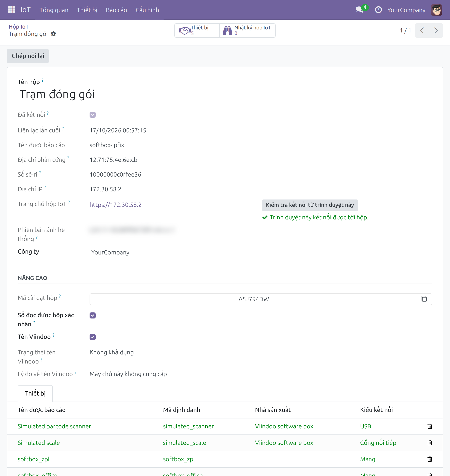Go to previous record arrow
Screen dimensions: 450x476
pos(422,31)
